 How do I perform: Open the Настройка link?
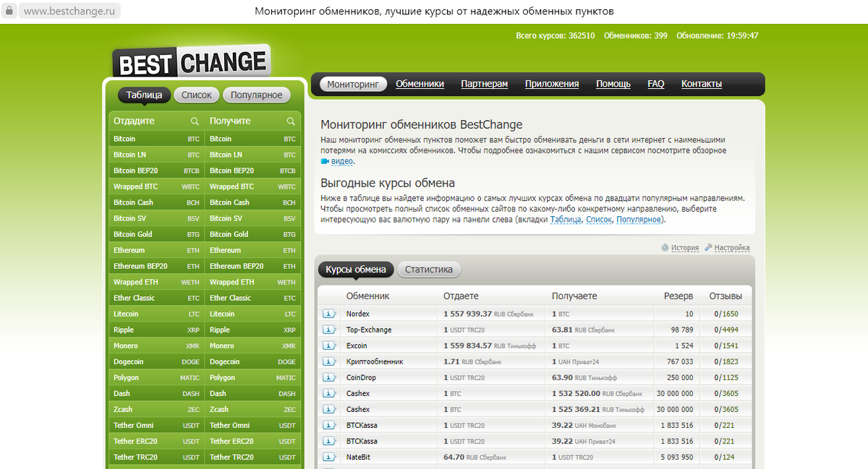732,248
